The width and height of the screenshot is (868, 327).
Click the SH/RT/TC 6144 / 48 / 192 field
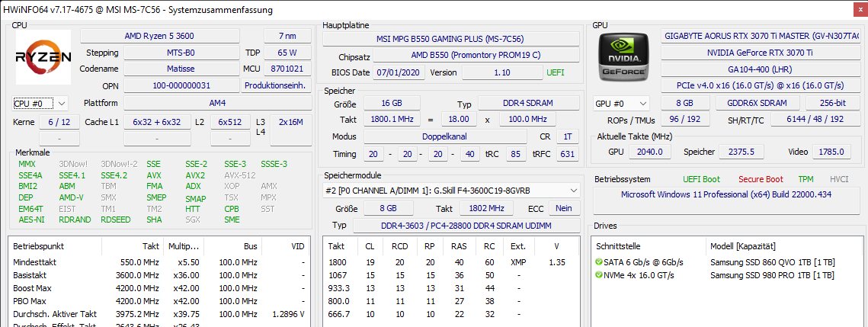click(x=815, y=120)
